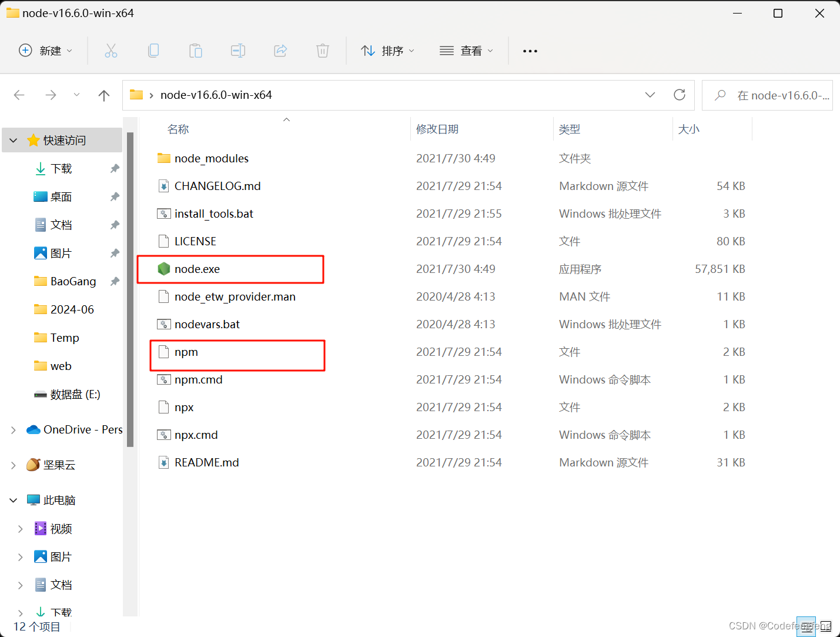Click the 数据盘 (E:) drive icon

[x=41, y=395]
